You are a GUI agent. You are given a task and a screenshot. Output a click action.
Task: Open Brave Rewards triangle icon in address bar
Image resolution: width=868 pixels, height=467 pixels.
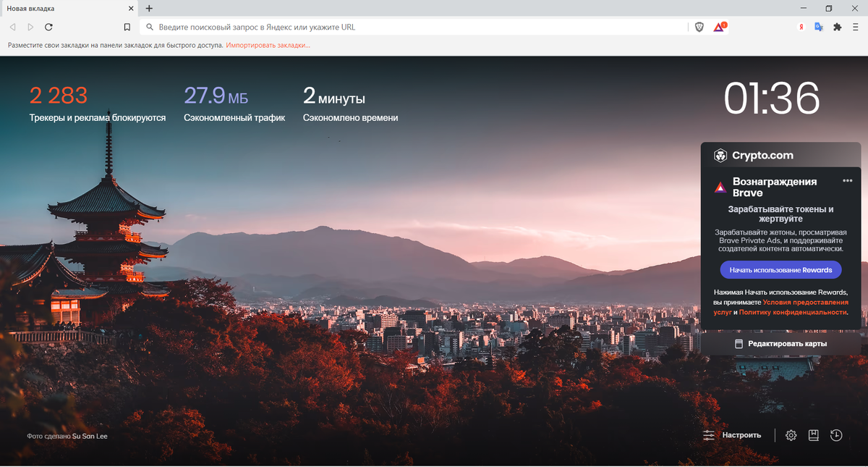coord(719,27)
